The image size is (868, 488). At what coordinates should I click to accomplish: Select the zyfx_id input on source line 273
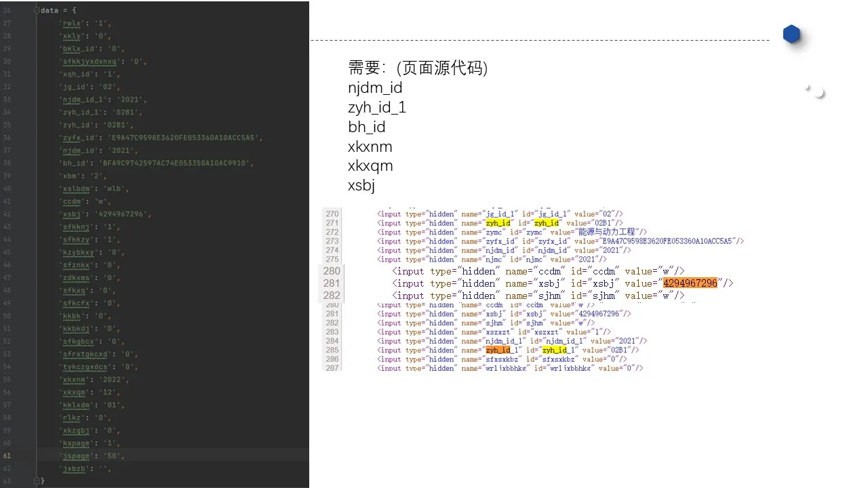coord(561,241)
